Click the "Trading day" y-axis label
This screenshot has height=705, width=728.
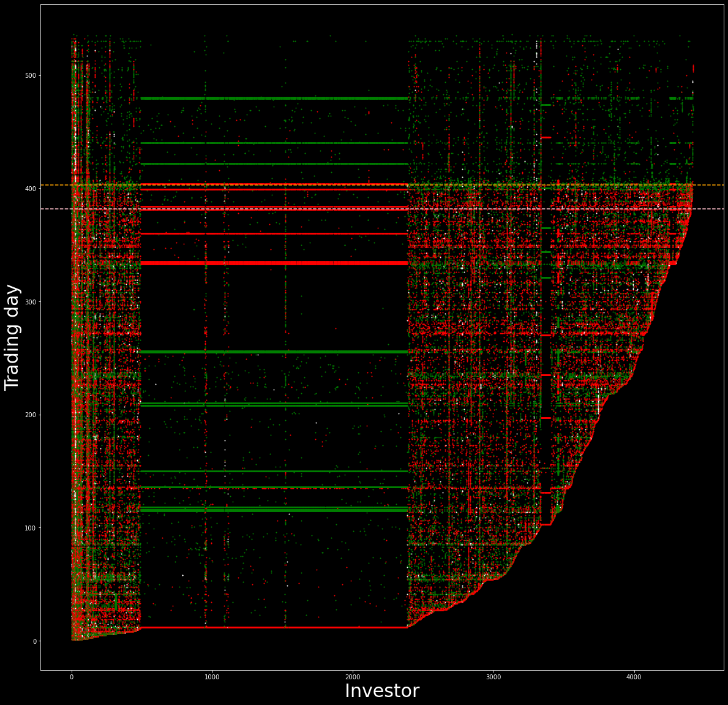coord(13,337)
